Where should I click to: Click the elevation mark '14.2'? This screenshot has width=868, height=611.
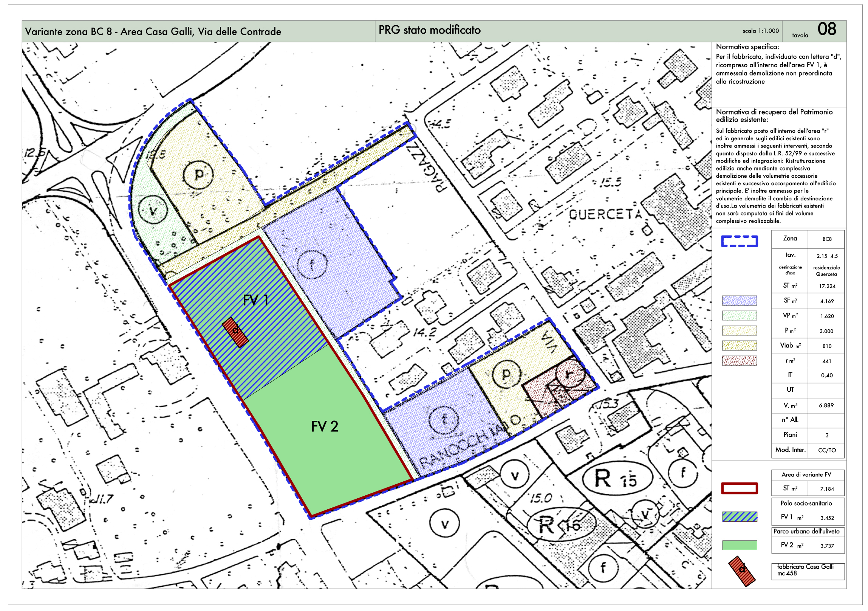(x=424, y=333)
